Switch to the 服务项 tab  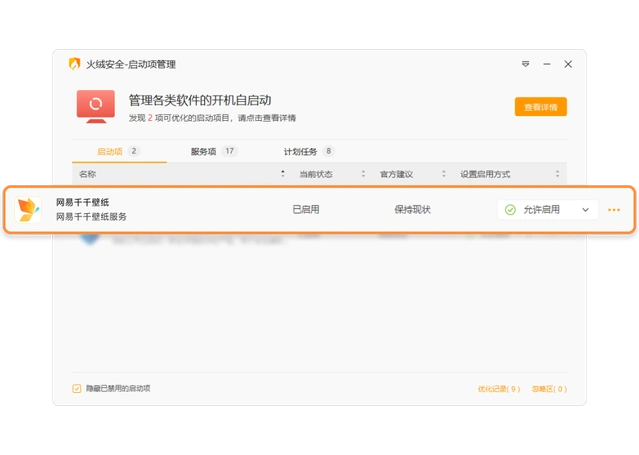tap(204, 152)
